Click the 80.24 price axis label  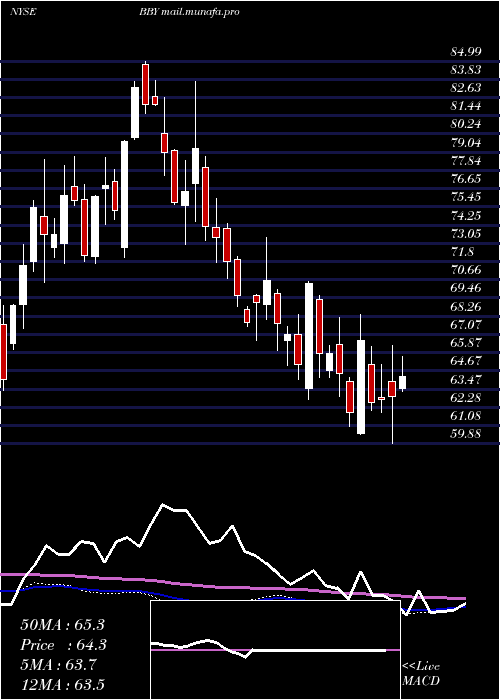(466, 125)
